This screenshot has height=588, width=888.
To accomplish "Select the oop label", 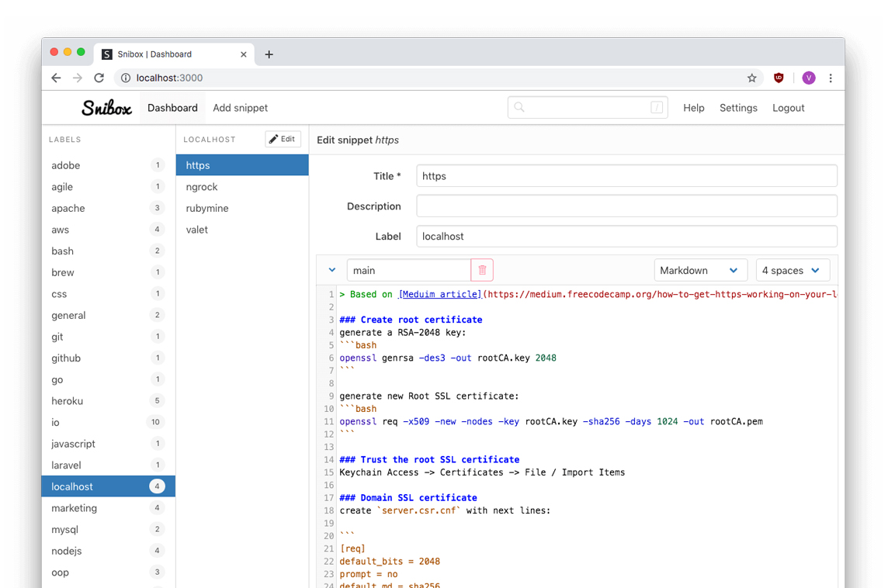I will 108,572.
